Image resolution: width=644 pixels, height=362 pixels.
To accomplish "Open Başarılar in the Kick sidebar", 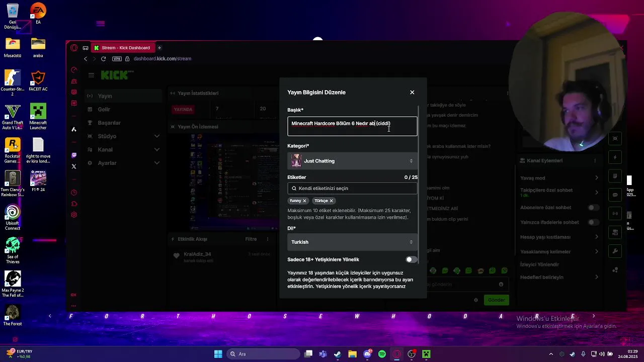I will click(123, 123).
